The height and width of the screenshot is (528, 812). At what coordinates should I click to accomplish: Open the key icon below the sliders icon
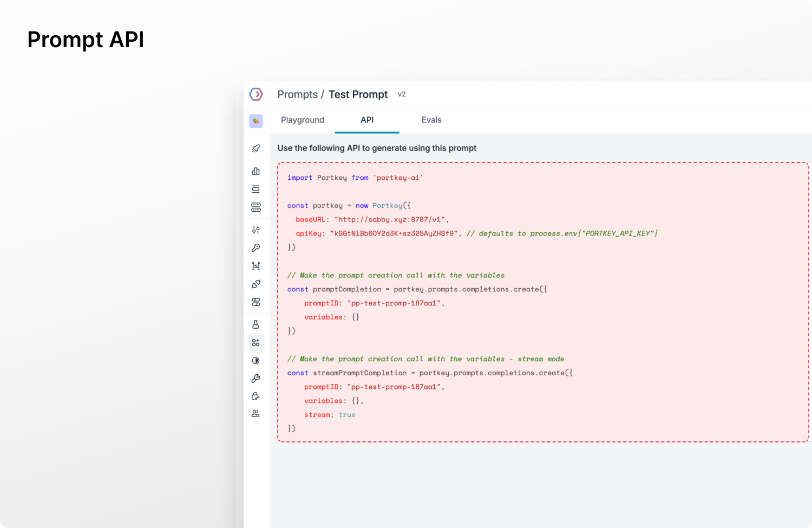tap(256, 248)
